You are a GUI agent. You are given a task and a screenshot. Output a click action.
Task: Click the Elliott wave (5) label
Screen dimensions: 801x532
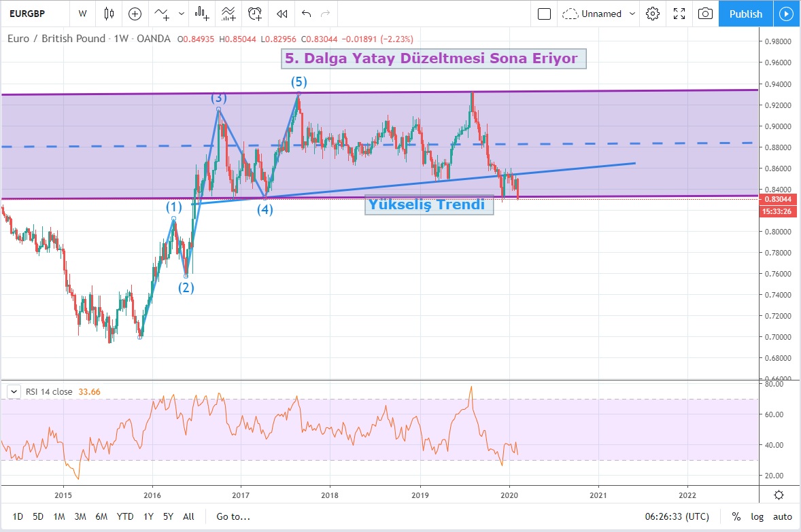299,82
